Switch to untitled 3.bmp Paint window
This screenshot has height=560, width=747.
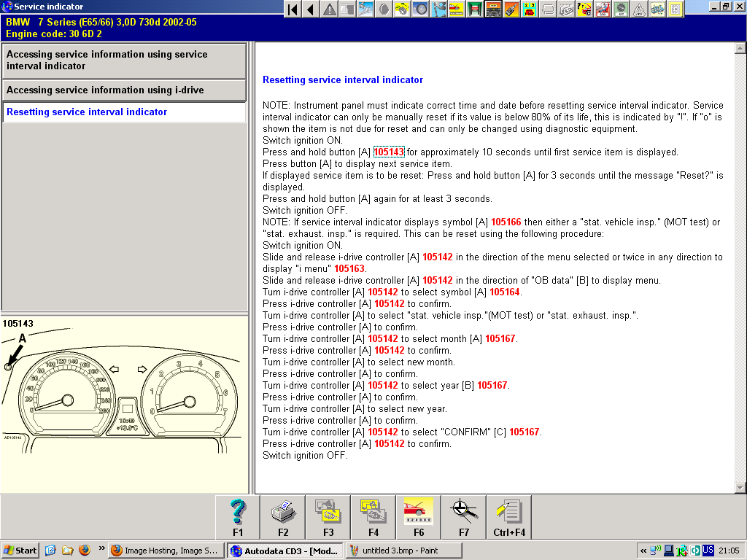coord(403,551)
